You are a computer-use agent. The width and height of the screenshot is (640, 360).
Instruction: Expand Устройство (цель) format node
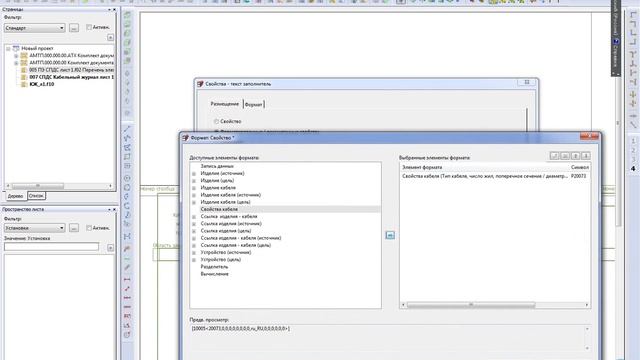click(194, 260)
